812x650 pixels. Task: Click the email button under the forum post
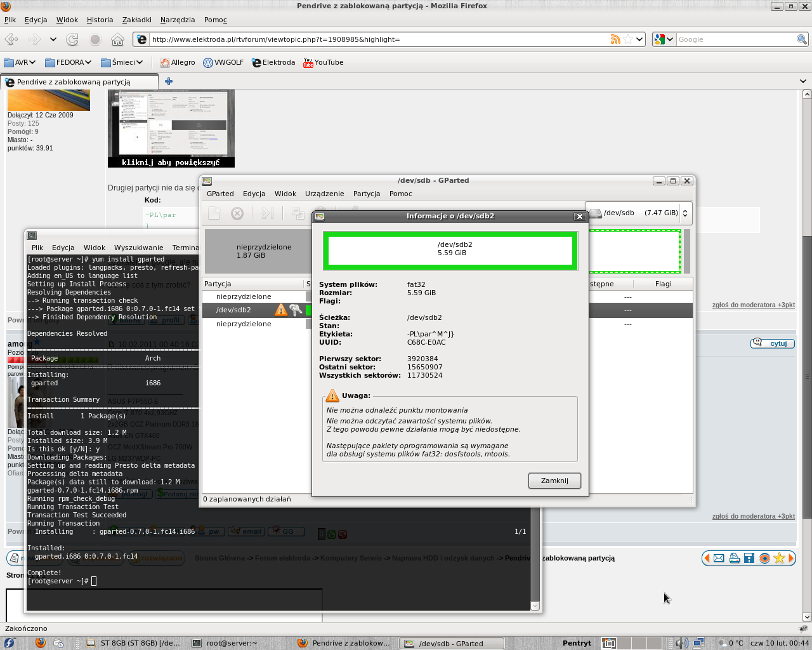246,531
